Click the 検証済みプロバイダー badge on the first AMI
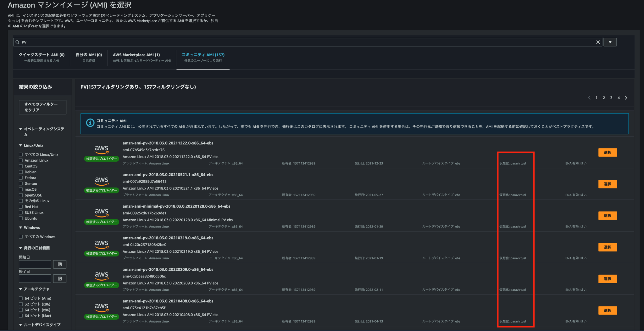 (101, 159)
